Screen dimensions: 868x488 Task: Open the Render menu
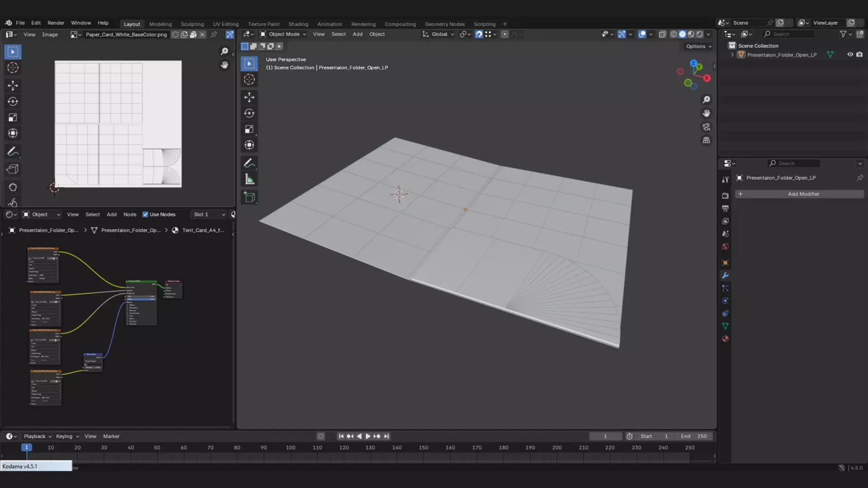tap(56, 23)
